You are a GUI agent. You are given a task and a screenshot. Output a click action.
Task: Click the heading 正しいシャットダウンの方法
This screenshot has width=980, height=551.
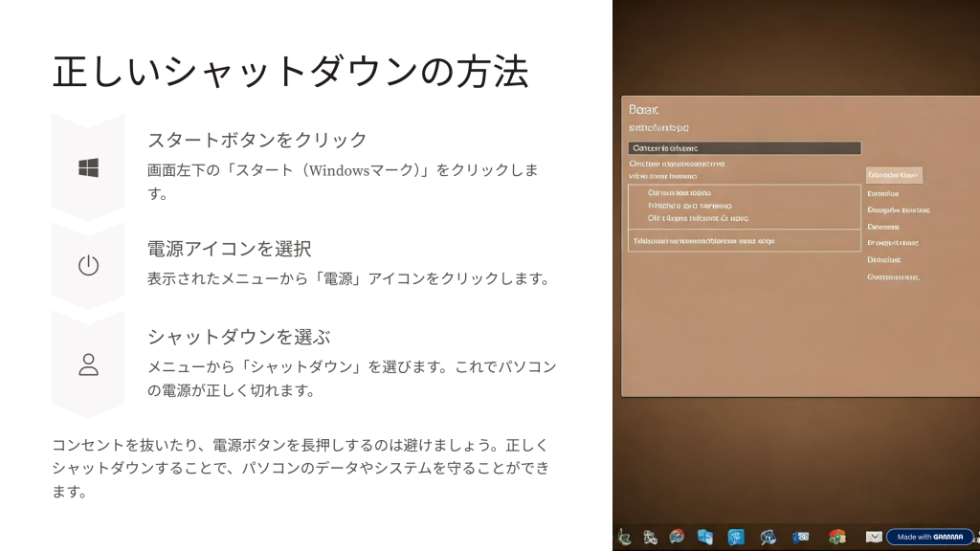(x=290, y=73)
